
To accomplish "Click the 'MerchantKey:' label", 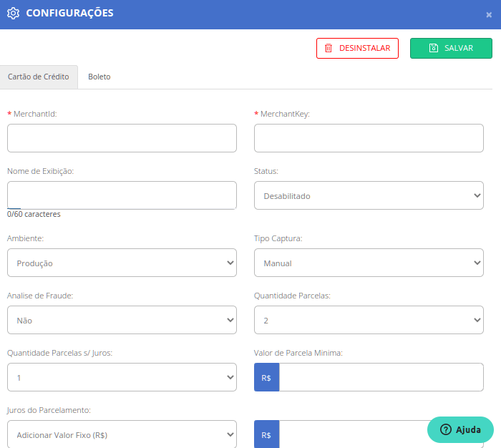I will point(285,114).
